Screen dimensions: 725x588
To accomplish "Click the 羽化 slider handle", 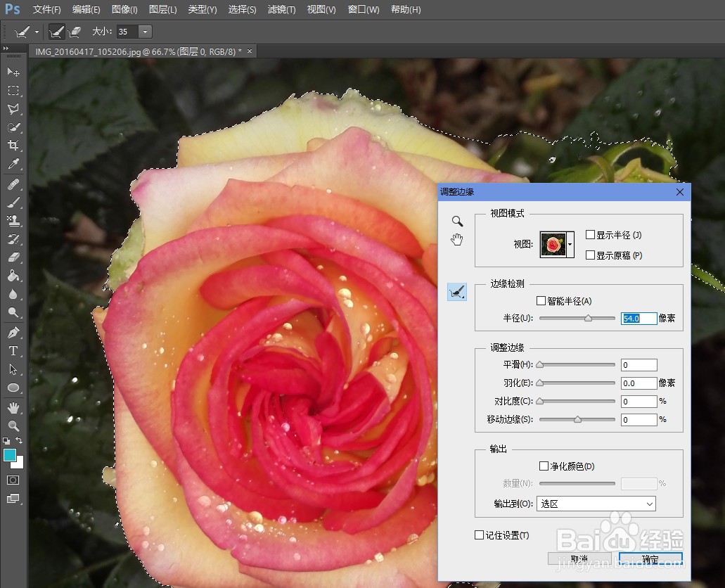I will [539, 383].
